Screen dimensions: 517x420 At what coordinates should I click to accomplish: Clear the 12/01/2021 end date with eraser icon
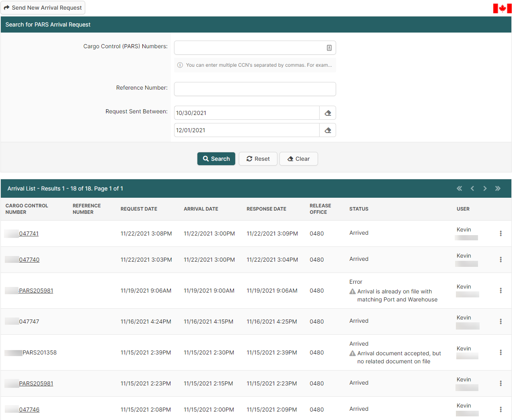point(328,130)
